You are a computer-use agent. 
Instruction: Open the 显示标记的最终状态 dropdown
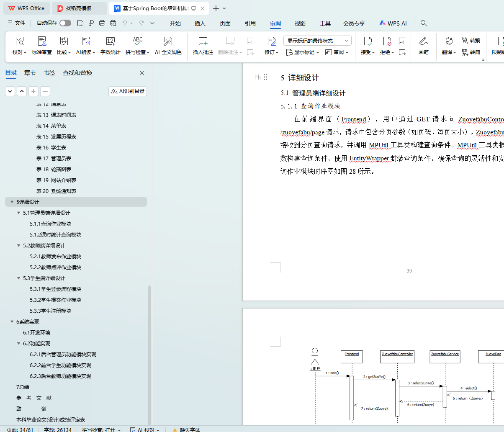point(317,41)
